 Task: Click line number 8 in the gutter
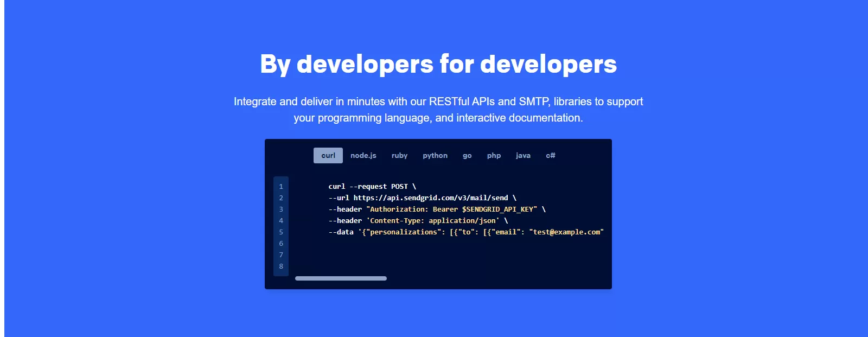coord(281,266)
